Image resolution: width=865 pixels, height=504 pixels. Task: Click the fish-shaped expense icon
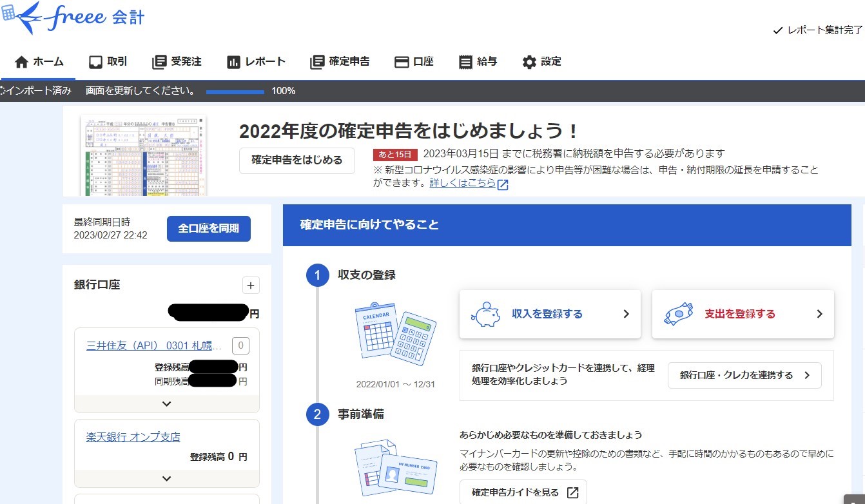tap(678, 315)
